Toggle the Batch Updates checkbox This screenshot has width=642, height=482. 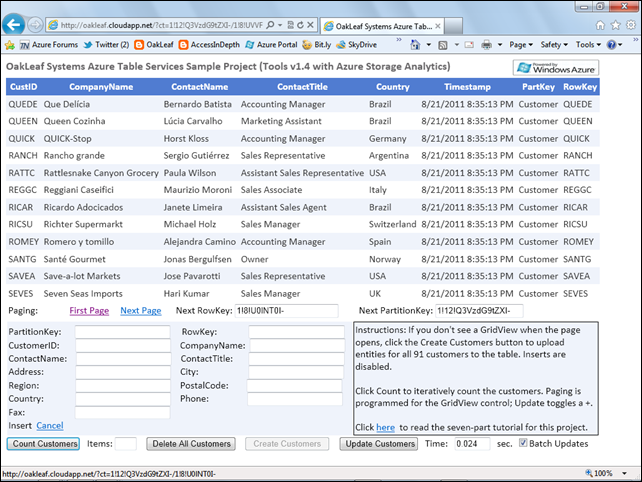523,443
